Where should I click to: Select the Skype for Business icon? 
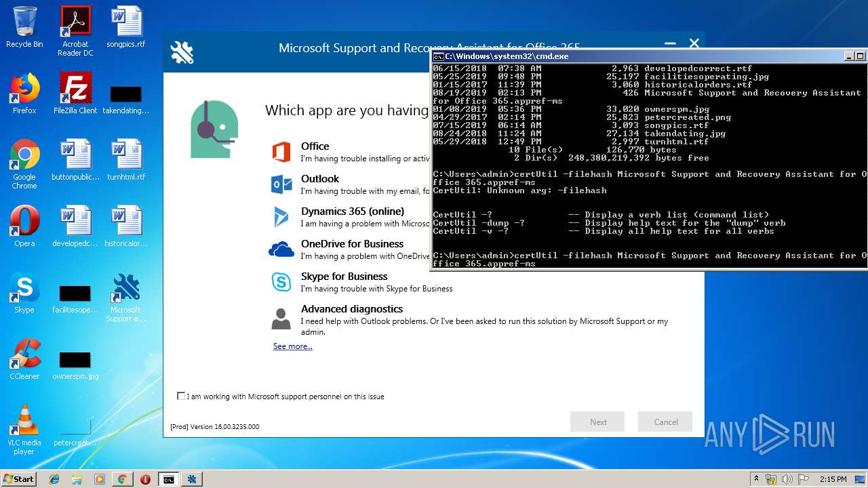(281, 282)
